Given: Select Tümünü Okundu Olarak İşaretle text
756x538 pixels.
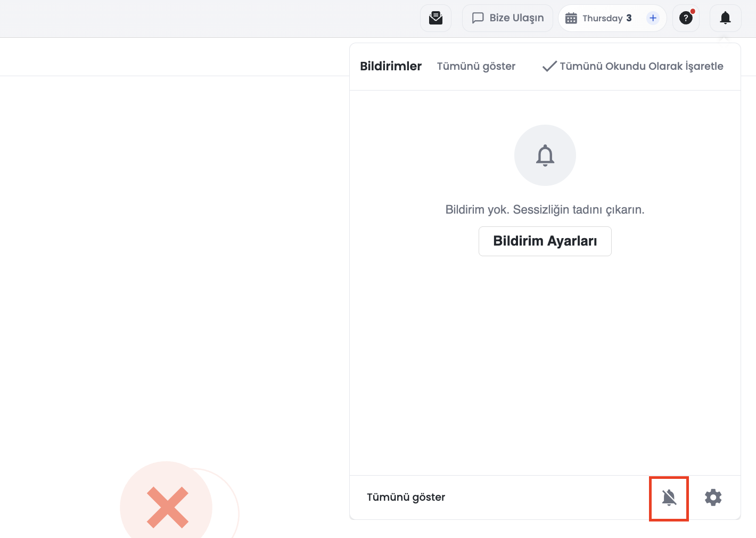Looking at the screenshot, I should click(642, 66).
